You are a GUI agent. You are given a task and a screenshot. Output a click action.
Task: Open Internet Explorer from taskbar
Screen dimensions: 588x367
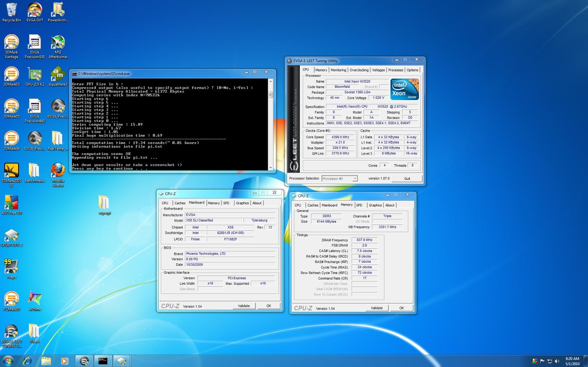click(27, 361)
